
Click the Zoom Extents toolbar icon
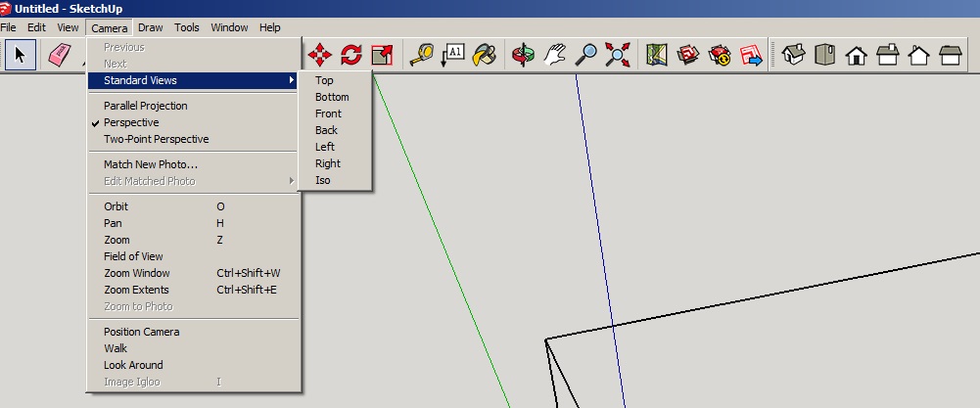pyautogui.click(x=618, y=55)
